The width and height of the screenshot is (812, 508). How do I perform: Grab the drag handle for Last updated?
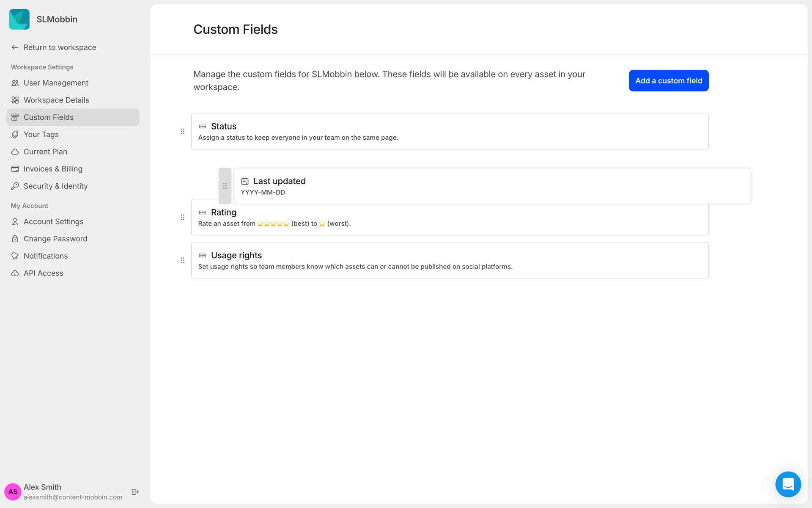(x=225, y=186)
